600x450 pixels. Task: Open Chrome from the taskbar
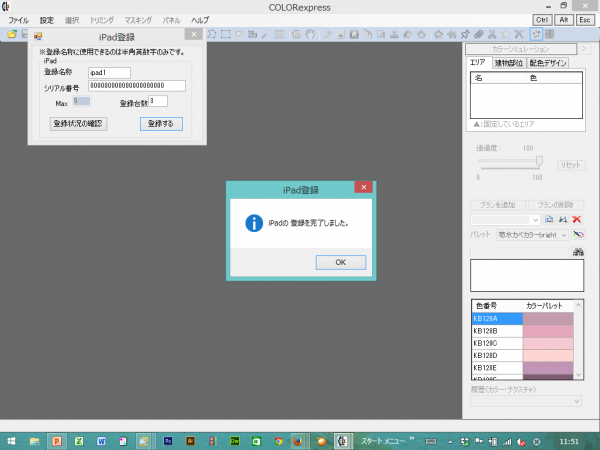click(278, 441)
